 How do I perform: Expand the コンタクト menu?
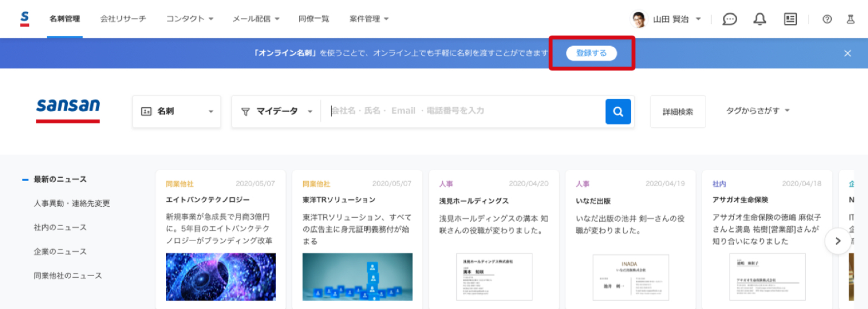pos(190,19)
